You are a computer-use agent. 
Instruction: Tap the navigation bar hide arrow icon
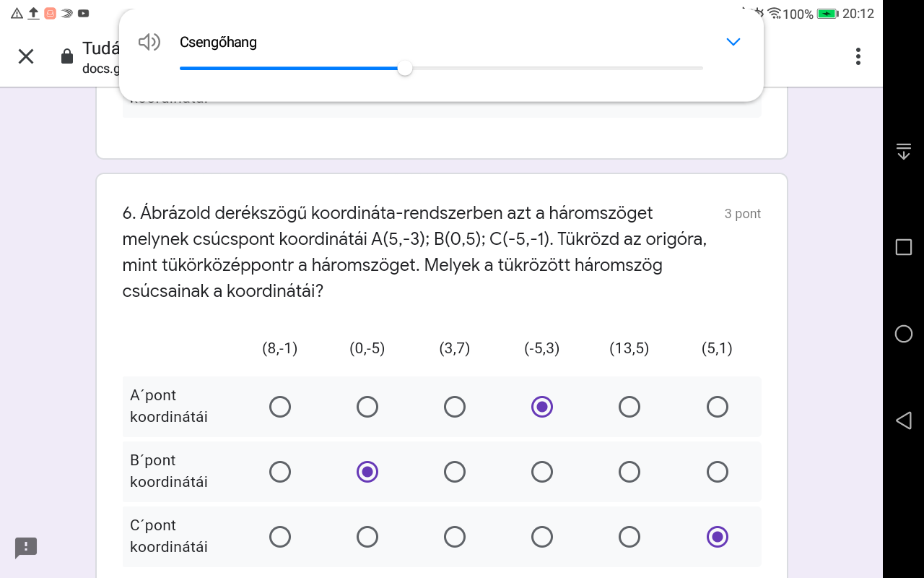(903, 151)
